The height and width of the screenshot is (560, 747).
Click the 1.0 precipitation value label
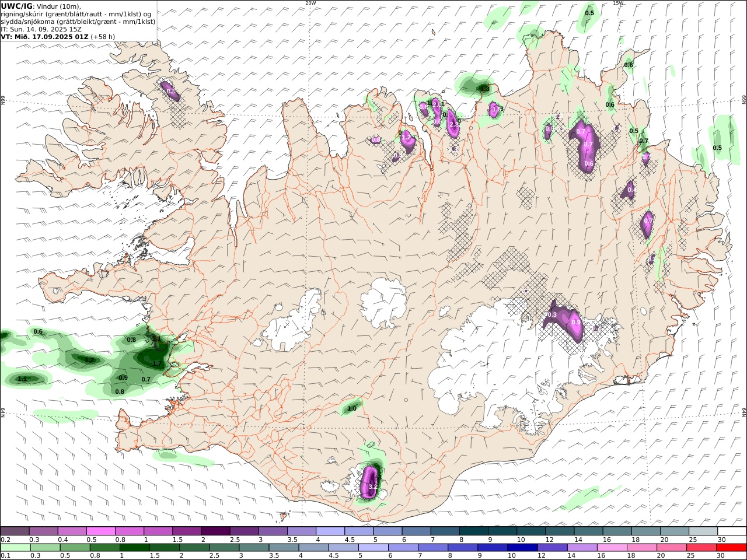coord(352,409)
